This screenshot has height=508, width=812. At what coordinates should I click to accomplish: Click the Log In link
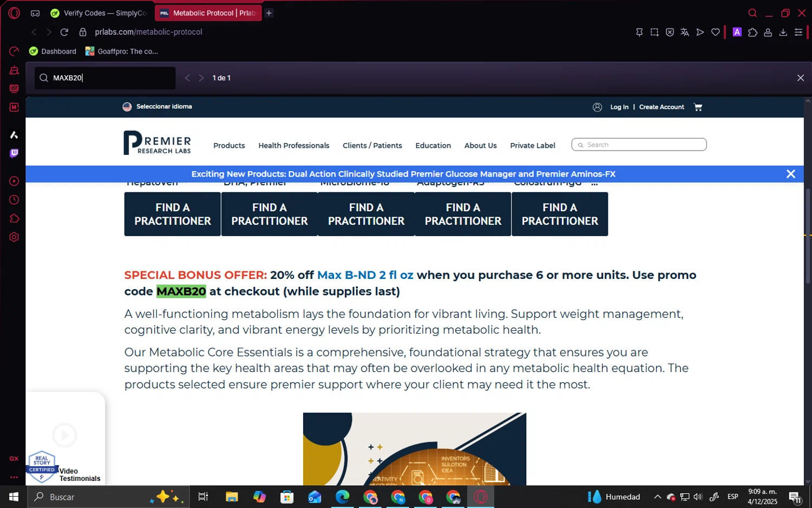[x=619, y=107]
